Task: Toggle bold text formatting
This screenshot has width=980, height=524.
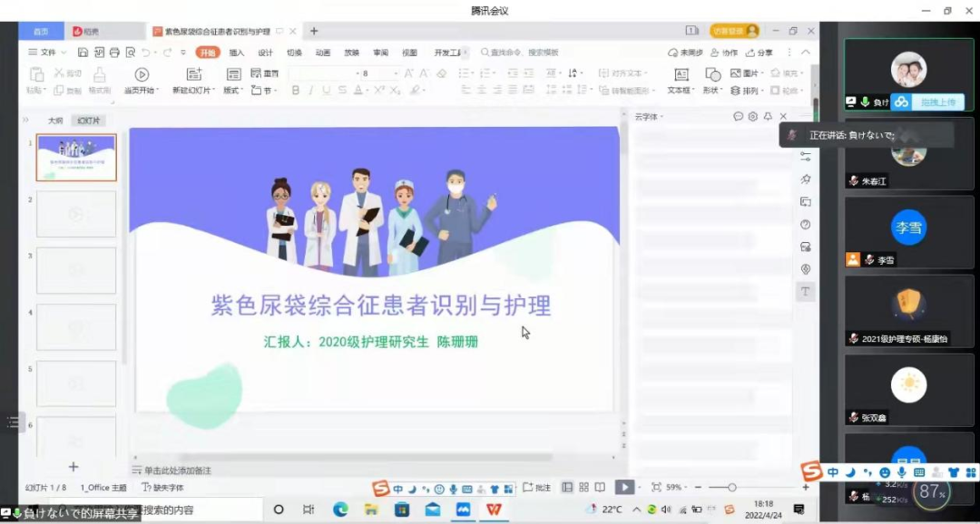Action: (296, 91)
